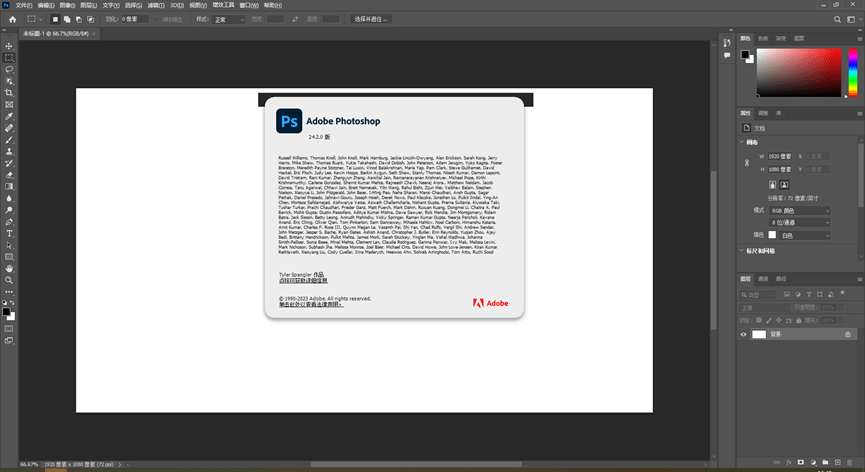The width and height of the screenshot is (865, 472).
Task: Toggle lock transparent pixels icon
Action: click(x=759, y=320)
